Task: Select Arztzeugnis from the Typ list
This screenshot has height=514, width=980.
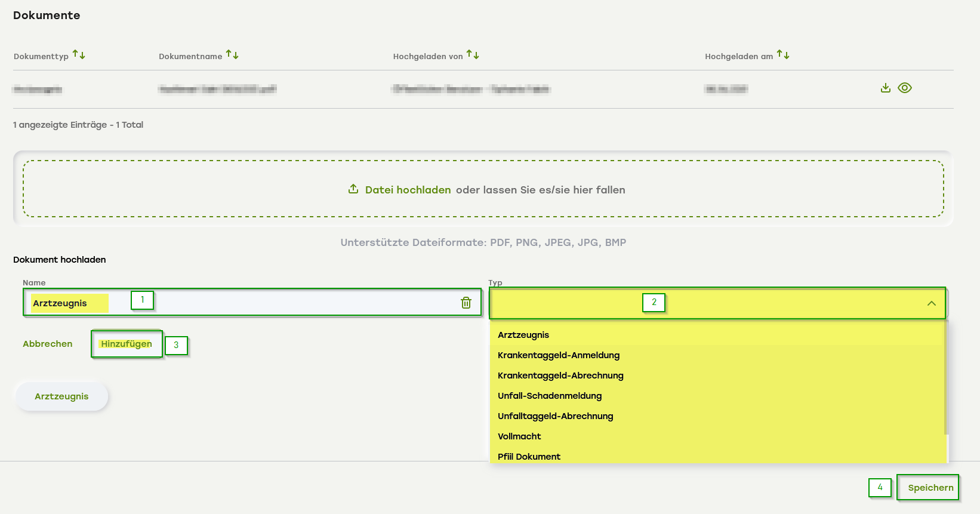Action: (523, 335)
